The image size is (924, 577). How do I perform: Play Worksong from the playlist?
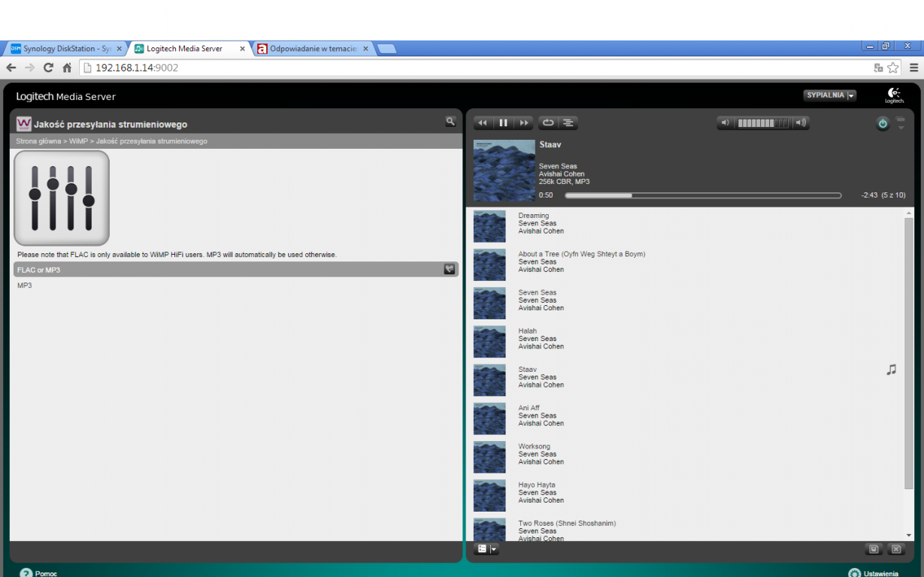pos(535,446)
